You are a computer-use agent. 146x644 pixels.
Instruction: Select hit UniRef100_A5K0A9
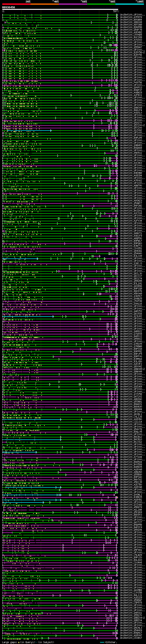pyautogui.click(x=131, y=294)
